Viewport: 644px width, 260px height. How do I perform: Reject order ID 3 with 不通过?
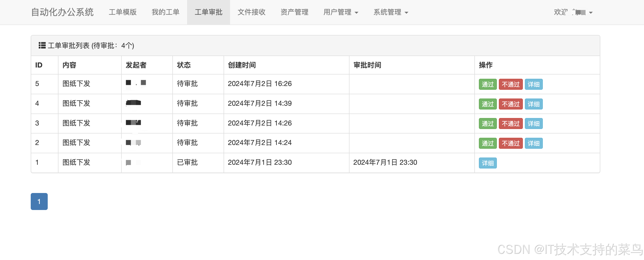click(x=511, y=123)
